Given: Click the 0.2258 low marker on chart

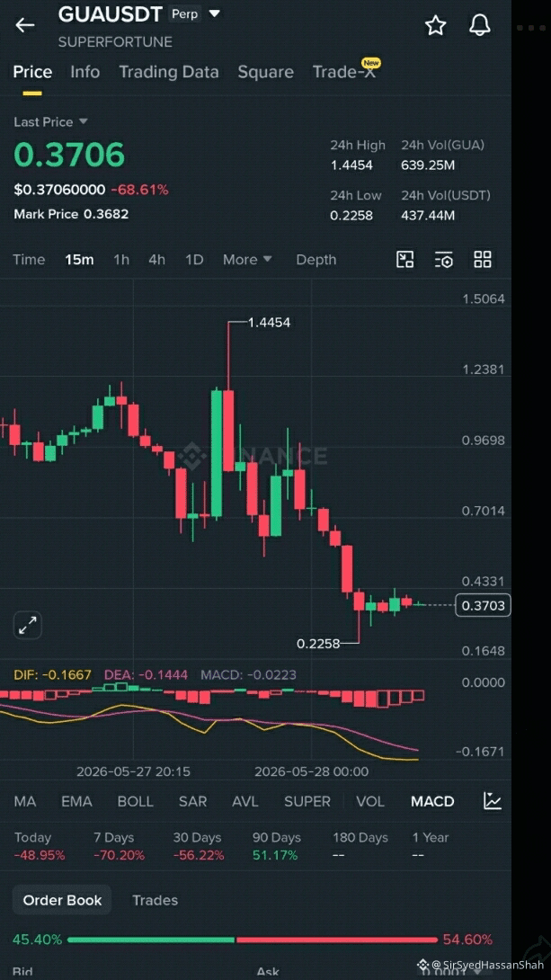Looking at the screenshot, I should (x=318, y=643).
